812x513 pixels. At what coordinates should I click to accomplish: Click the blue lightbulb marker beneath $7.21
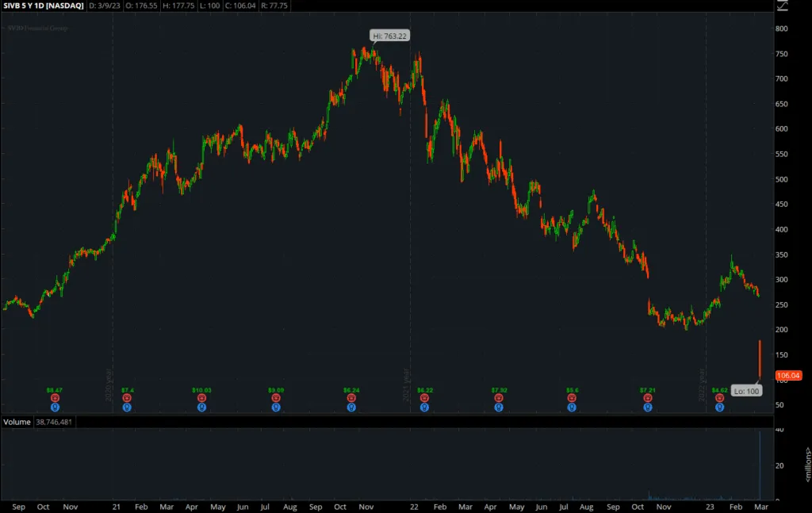[x=648, y=406]
